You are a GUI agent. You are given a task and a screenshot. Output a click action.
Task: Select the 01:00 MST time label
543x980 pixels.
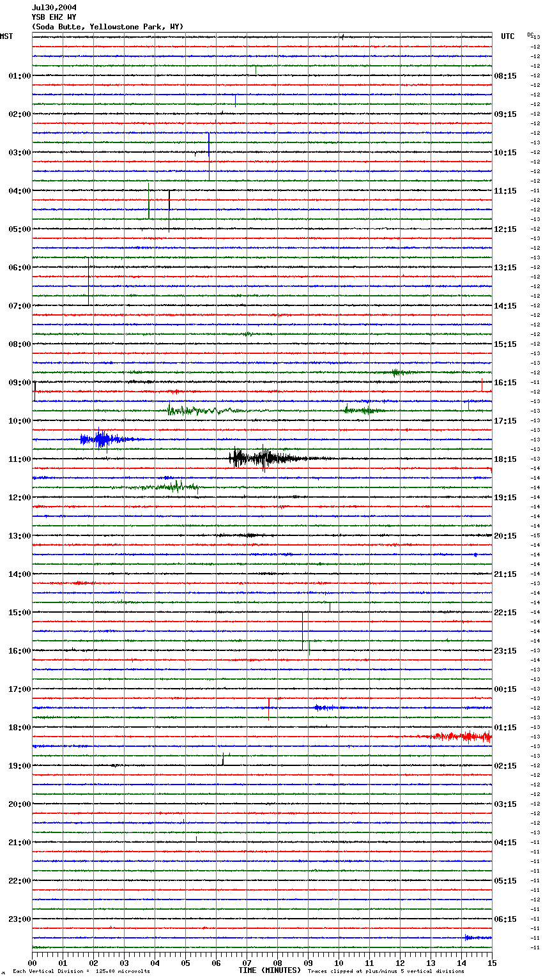pos(20,76)
